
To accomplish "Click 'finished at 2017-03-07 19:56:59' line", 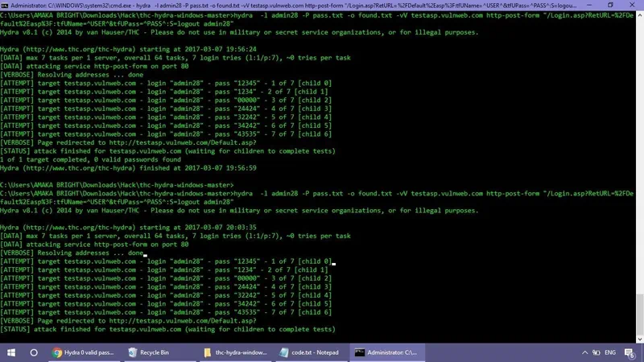I will coord(128,168).
